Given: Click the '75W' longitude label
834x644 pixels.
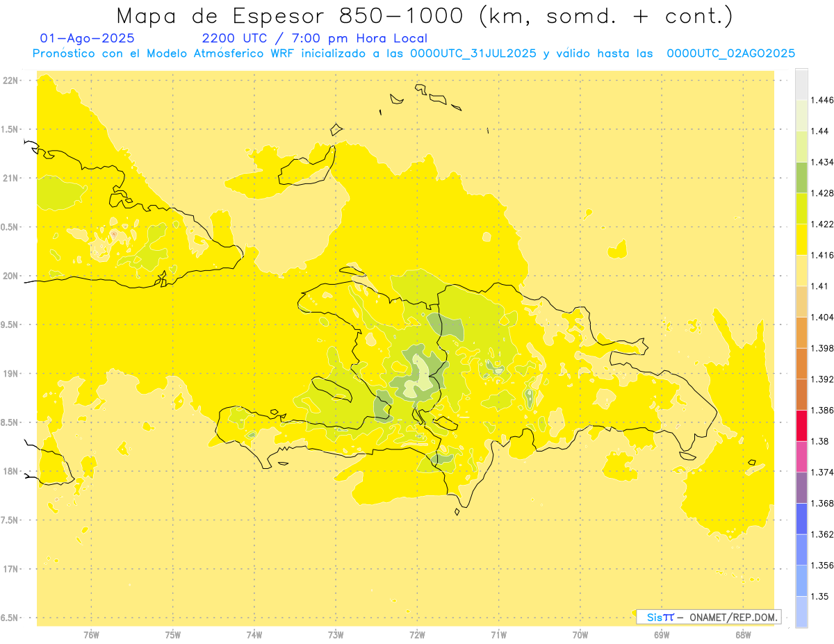Looking at the screenshot, I should pos(173,634).
